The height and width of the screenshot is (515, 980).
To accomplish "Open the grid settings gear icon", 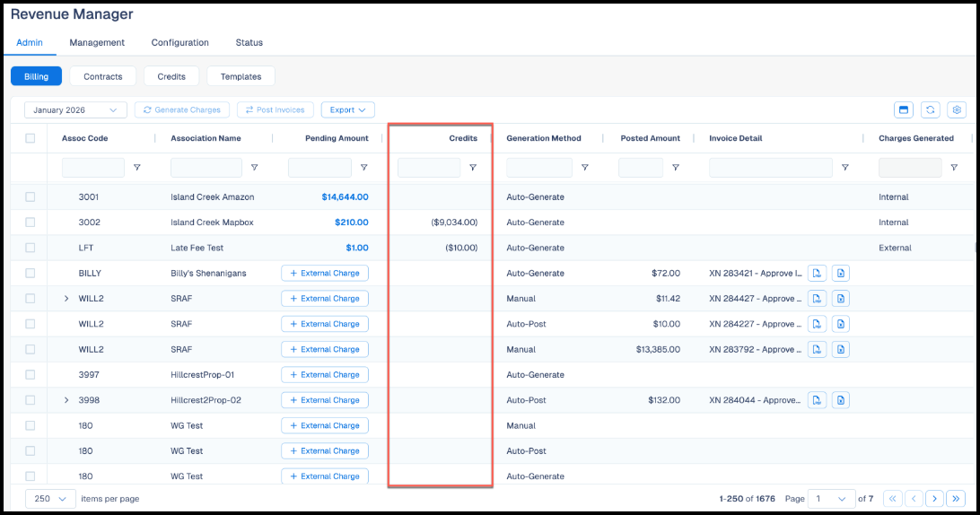I will (957, 110).
